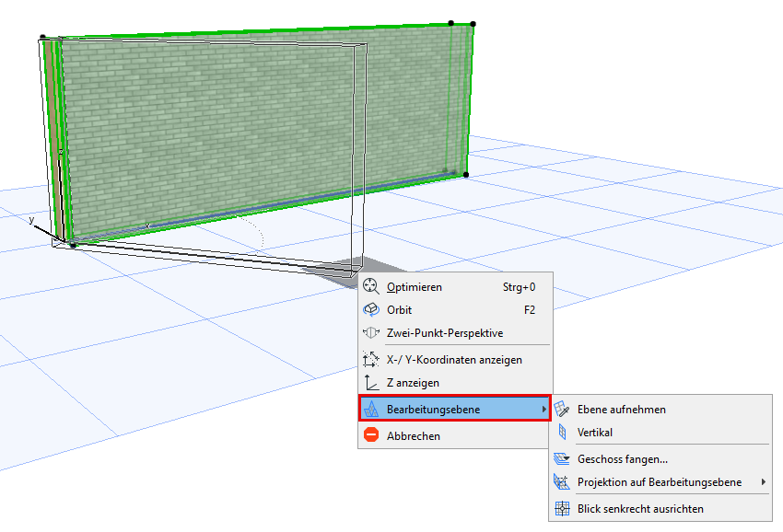The width and height of the screenshot is (783, 532).
Task: Select Ebene aufnehmen in the submenu
Action: 660,410
